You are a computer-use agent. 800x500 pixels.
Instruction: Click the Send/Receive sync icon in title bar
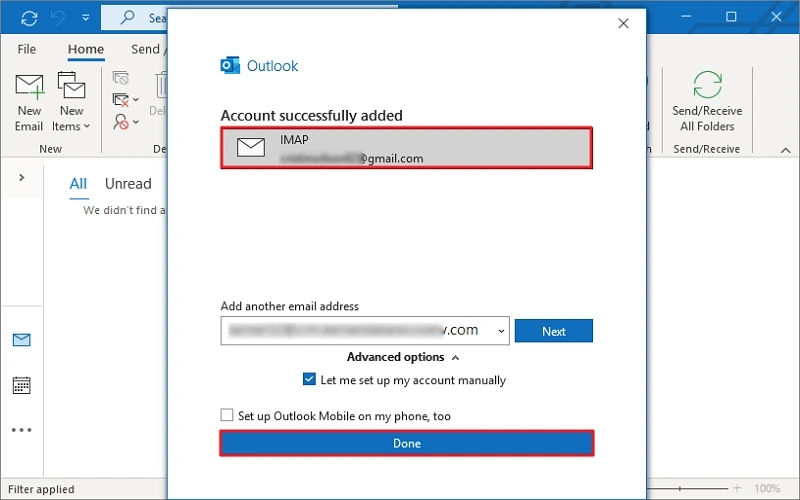(x=30, y=18)
